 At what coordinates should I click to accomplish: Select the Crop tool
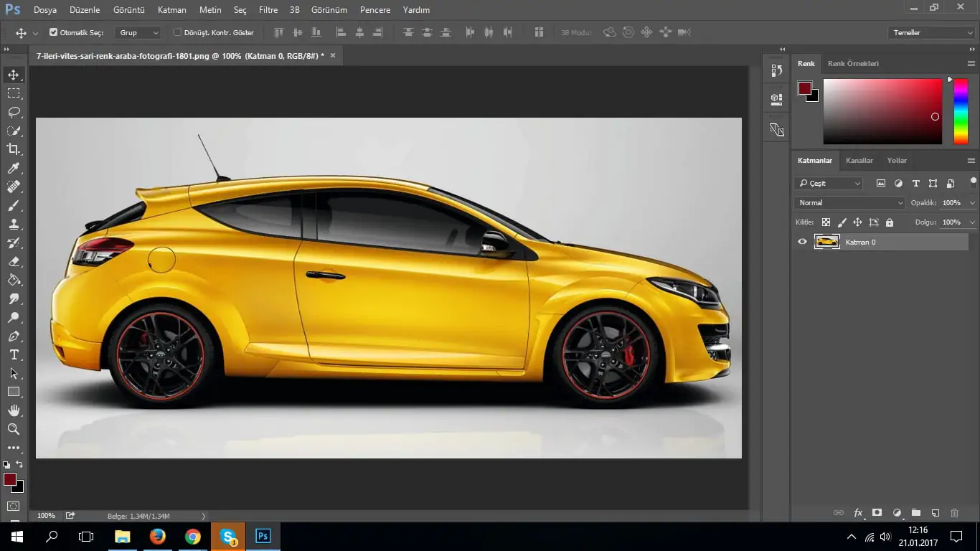click(x=14, y=149)
